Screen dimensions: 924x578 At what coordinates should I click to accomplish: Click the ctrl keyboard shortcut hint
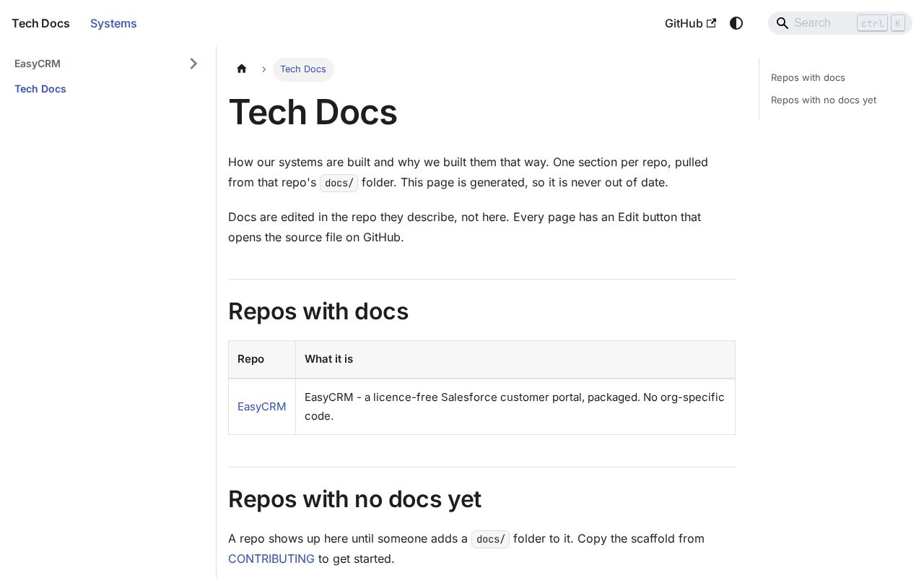click(872, 23)
